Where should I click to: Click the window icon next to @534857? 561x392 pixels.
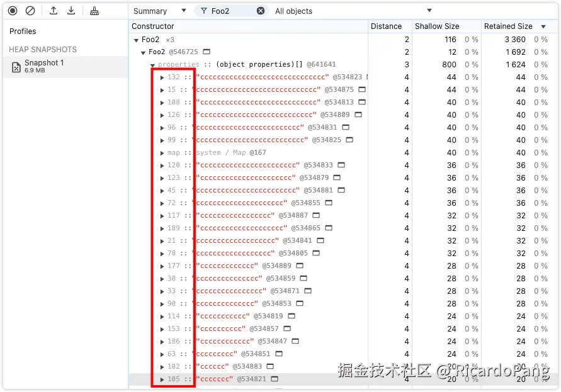(287, 328)
